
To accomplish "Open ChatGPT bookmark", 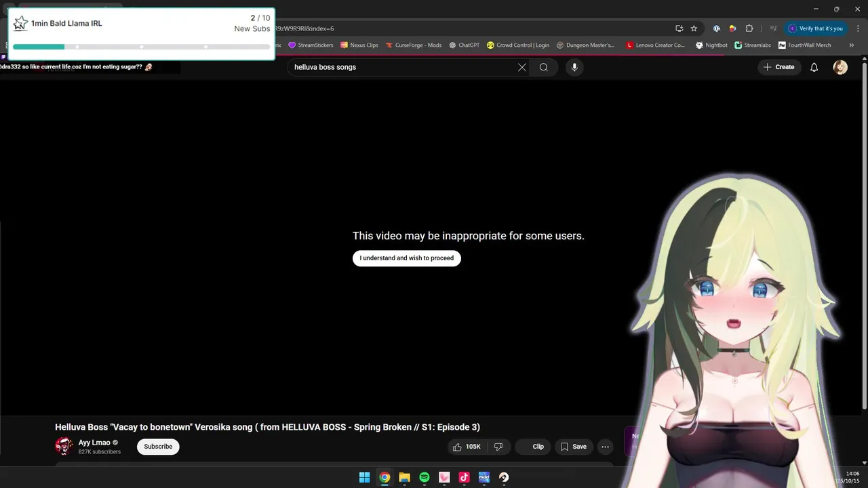I will click(465, 45).
